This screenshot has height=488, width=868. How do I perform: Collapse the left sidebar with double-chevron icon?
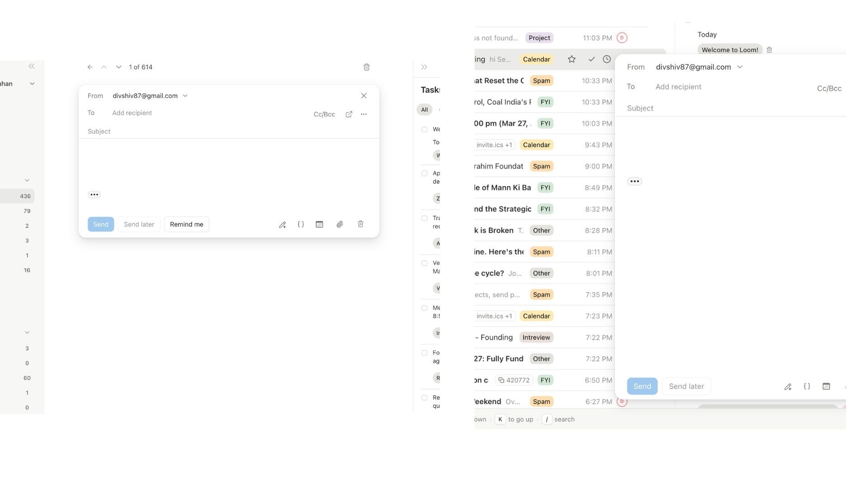click(x=32, y=66)
